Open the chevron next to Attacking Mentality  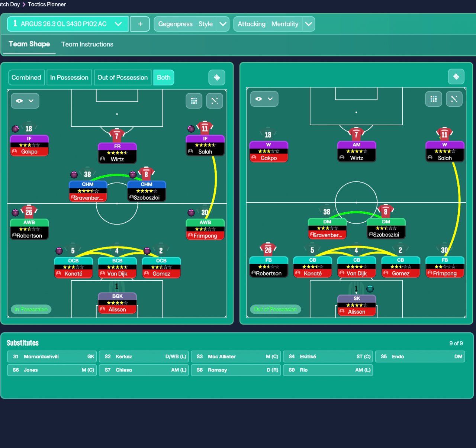coord(309,24)
